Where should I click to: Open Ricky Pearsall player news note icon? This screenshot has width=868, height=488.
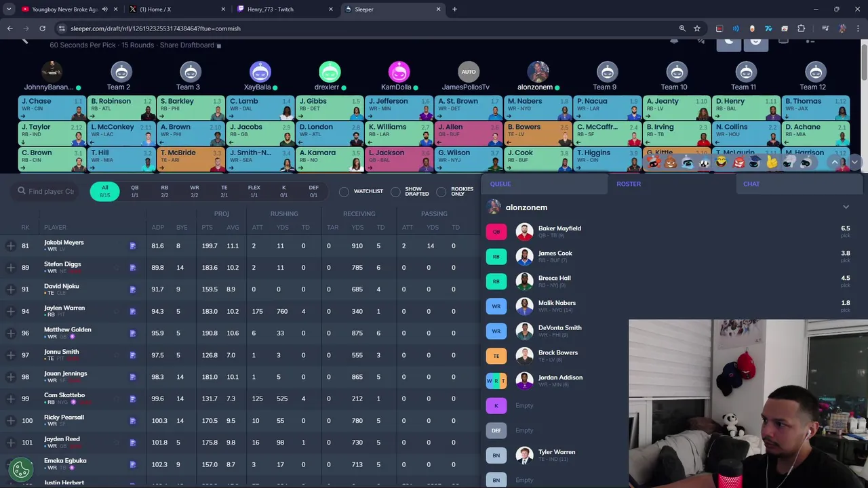pos(133,421)
